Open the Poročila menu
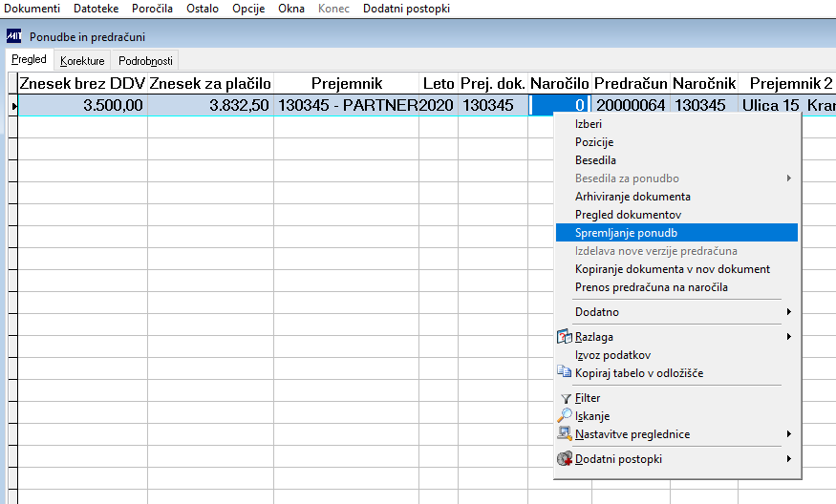 tap(152, 9)
